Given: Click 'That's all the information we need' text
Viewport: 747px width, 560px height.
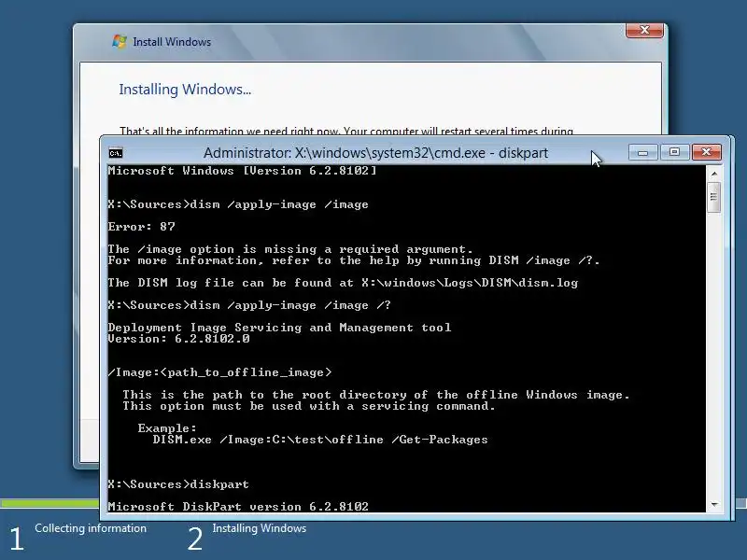Looking at the screenshot, I should (x=346, y=131).
